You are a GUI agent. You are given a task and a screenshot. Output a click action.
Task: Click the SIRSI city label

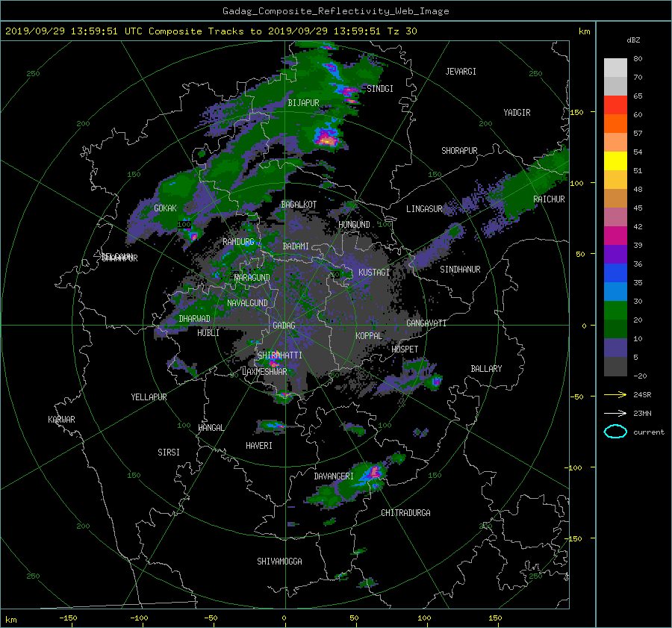click(169, 453)
